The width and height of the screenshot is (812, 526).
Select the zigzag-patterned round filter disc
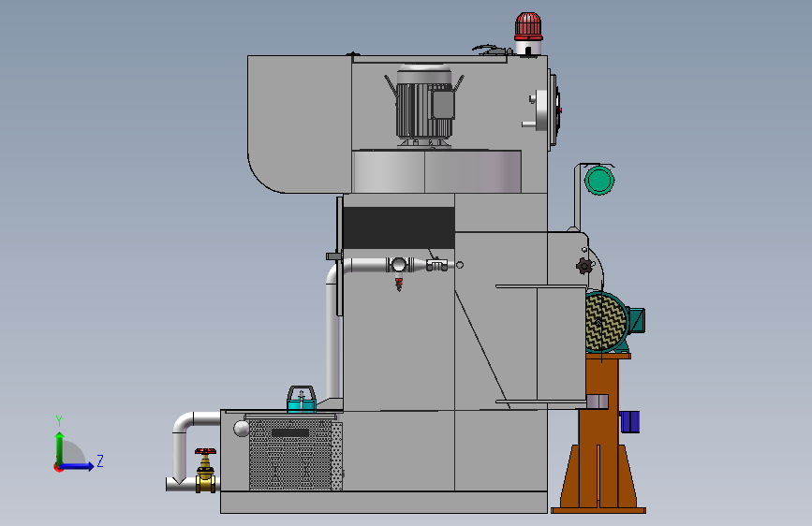(x=605, y=322)
